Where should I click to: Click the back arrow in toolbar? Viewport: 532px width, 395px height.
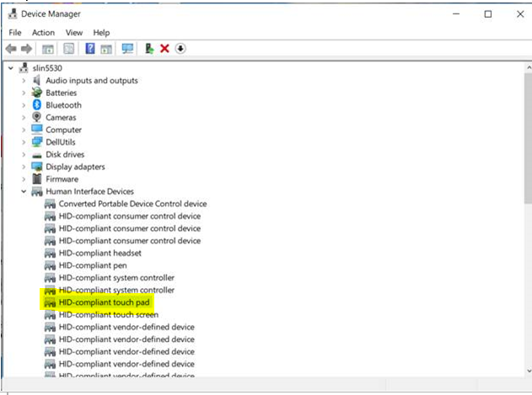(11, 49)
